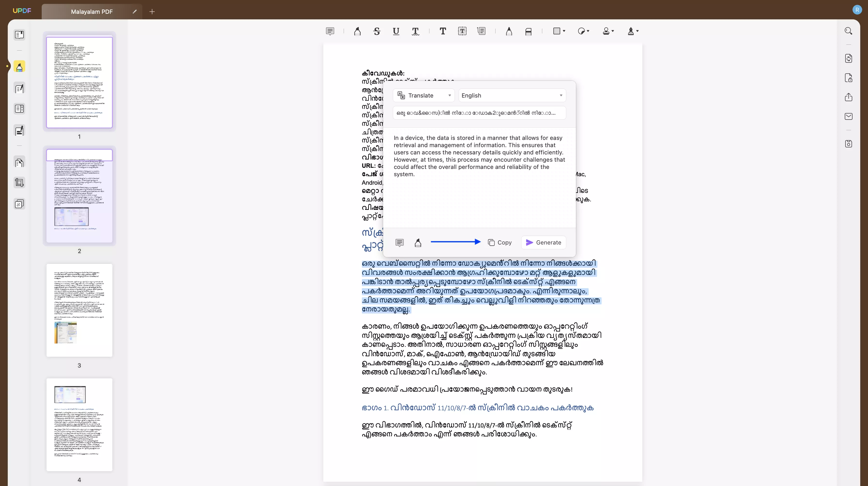Screen dimensions: 868x486
Task: Select the Squiggly underline tool
Action: tap(415, 31)
